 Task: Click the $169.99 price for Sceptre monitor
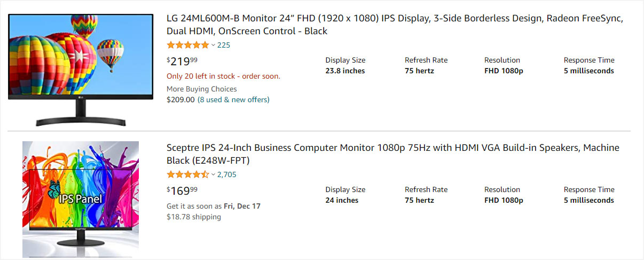click(x=182, y=190)
